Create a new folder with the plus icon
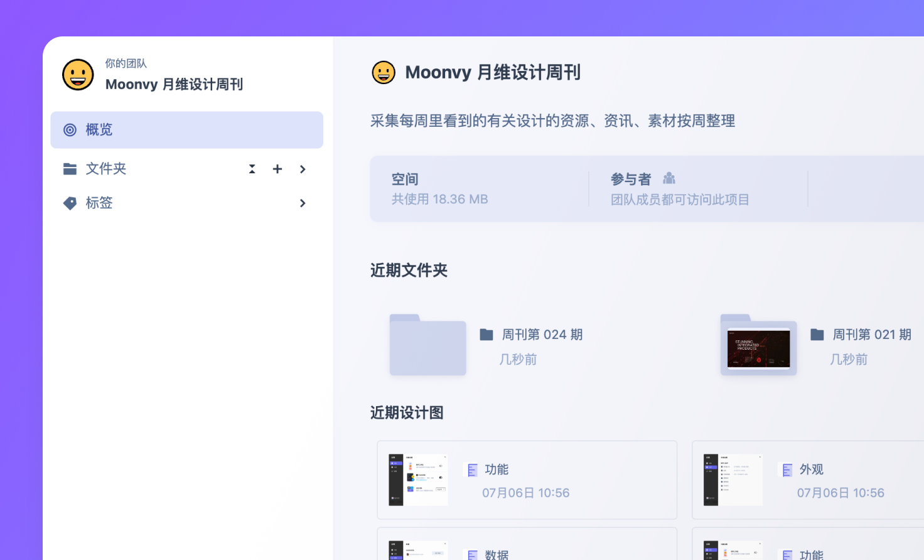Image resolution: width=924 pixels, height=560 pixels. (277, 168)
